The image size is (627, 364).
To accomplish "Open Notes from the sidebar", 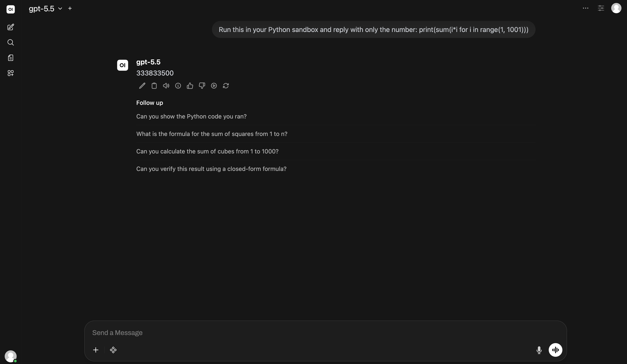I will pyautogui.click(x=10, y=58).
